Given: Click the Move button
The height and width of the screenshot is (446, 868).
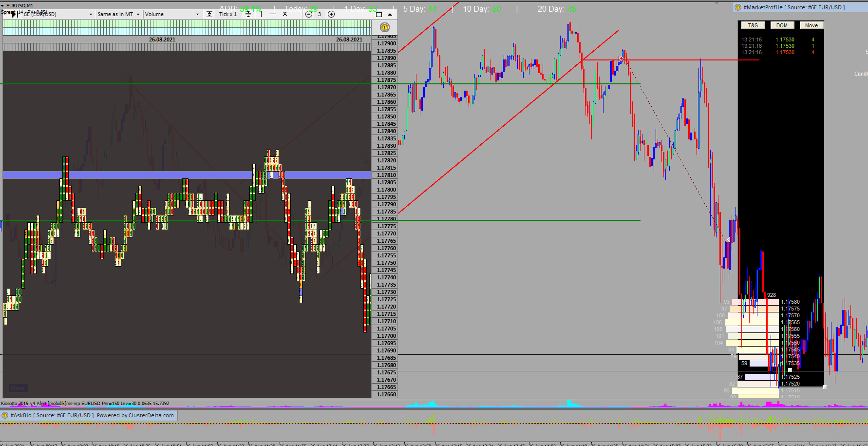Looking at the screenshot, I should tap(811, 25).
